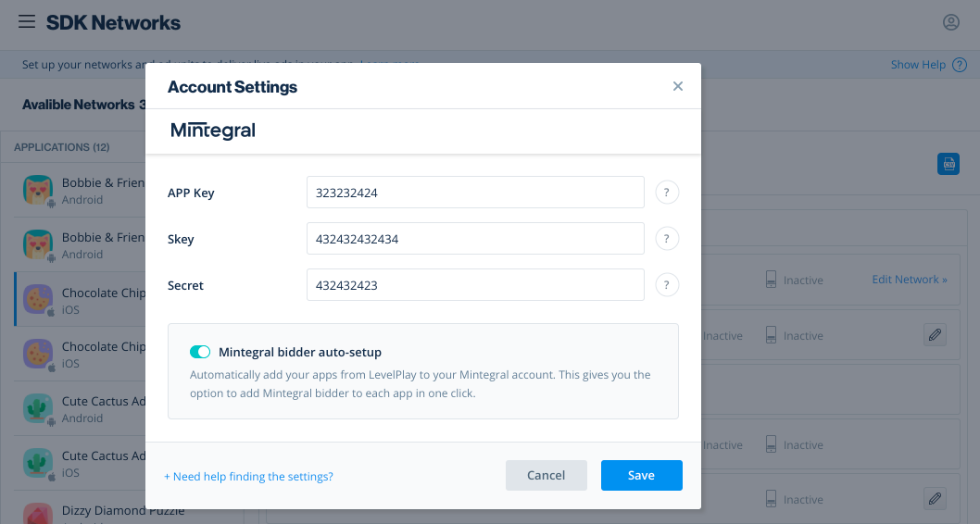
Task: Click the Show Help link
Action: 918,65
